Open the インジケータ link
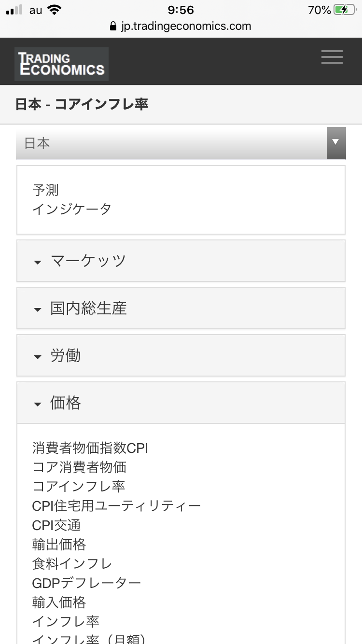This screenshot has height=644, width=362. (72, 209)
